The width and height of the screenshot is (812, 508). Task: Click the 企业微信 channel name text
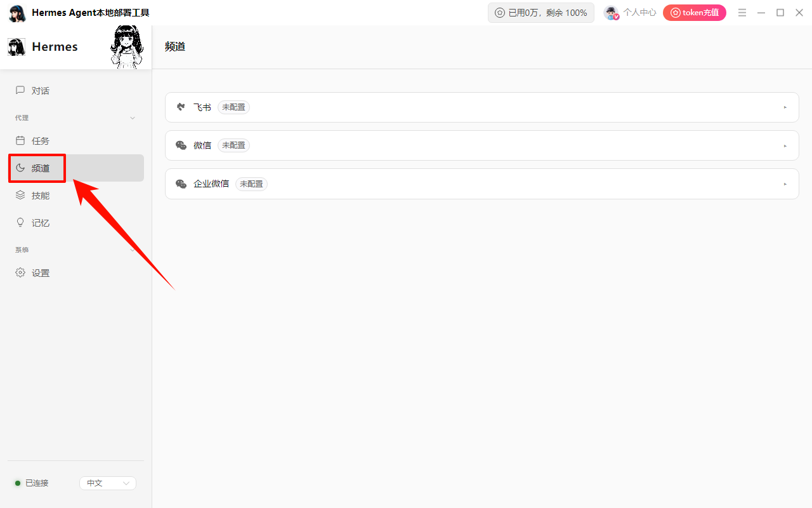click(211, 184)
